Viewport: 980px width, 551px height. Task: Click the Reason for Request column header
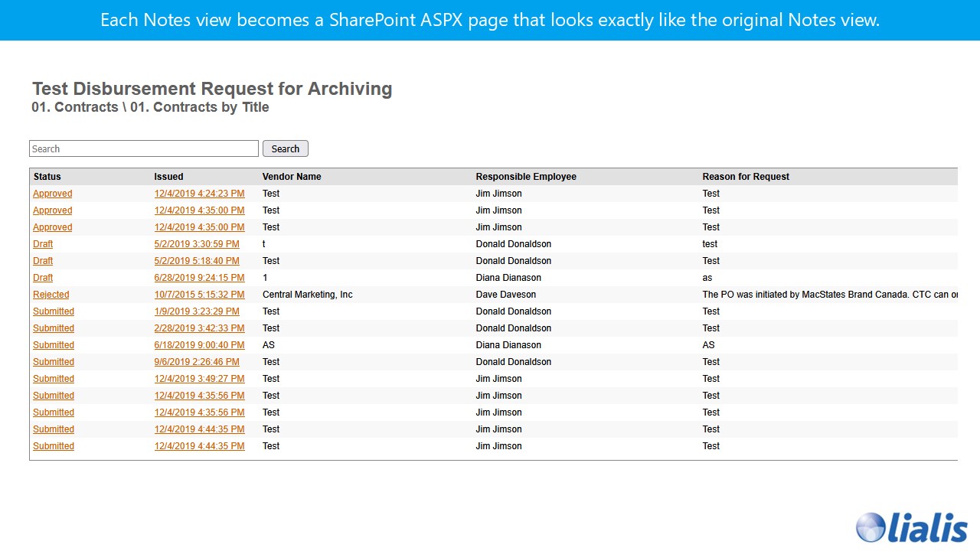point(746,177)
